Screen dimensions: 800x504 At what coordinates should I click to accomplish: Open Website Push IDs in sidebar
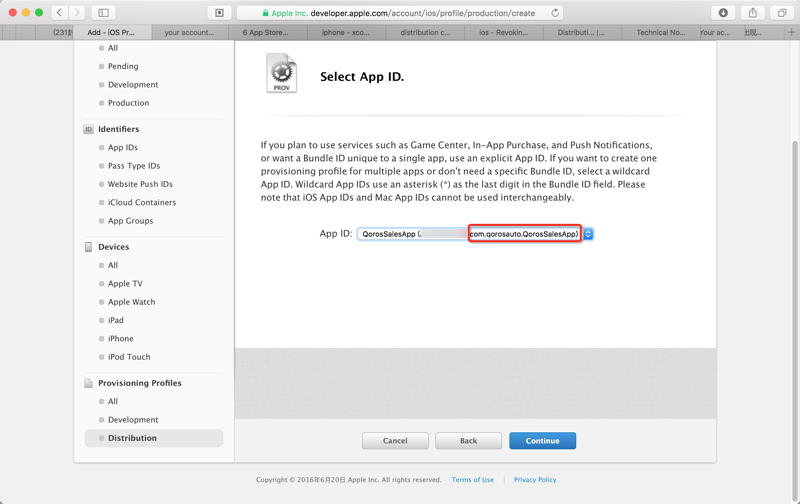tap(140, 184)
